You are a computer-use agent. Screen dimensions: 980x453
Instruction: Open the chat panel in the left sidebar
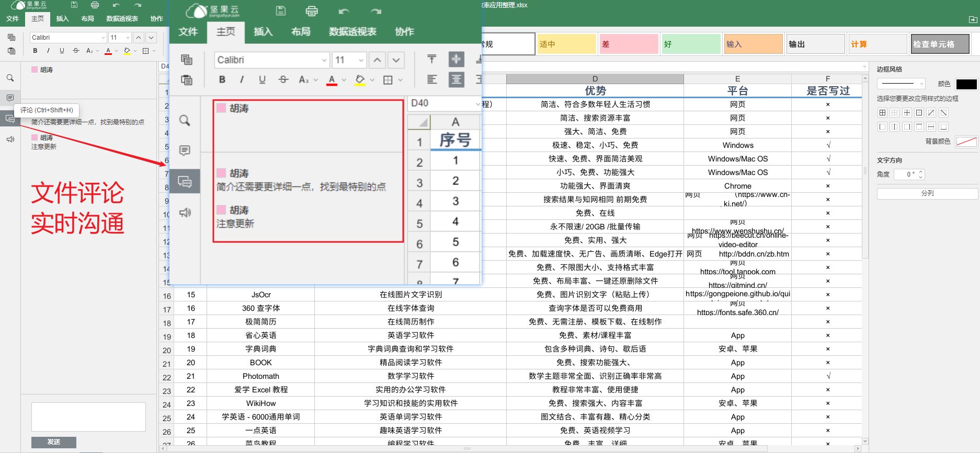click(10, 119)
